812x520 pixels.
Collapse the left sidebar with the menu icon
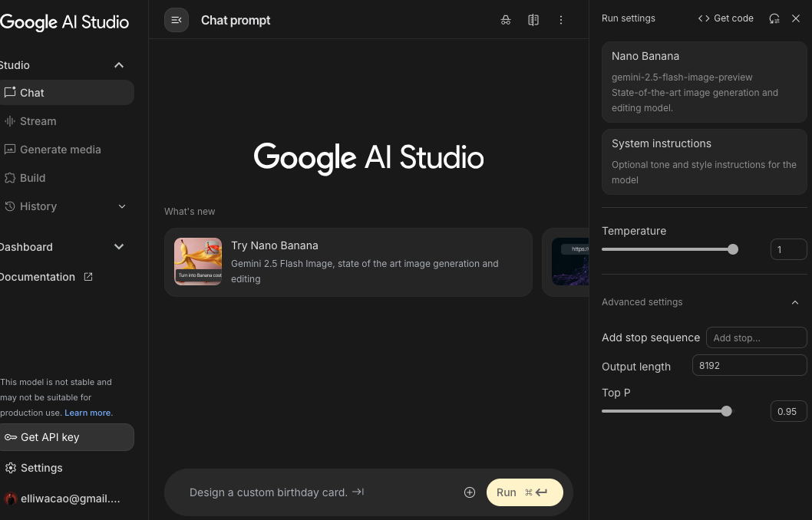tap(177, 20)
